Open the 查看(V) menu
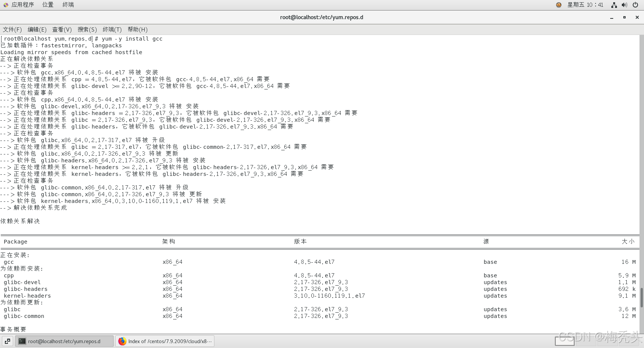644x348 pixels. [62, 29]
